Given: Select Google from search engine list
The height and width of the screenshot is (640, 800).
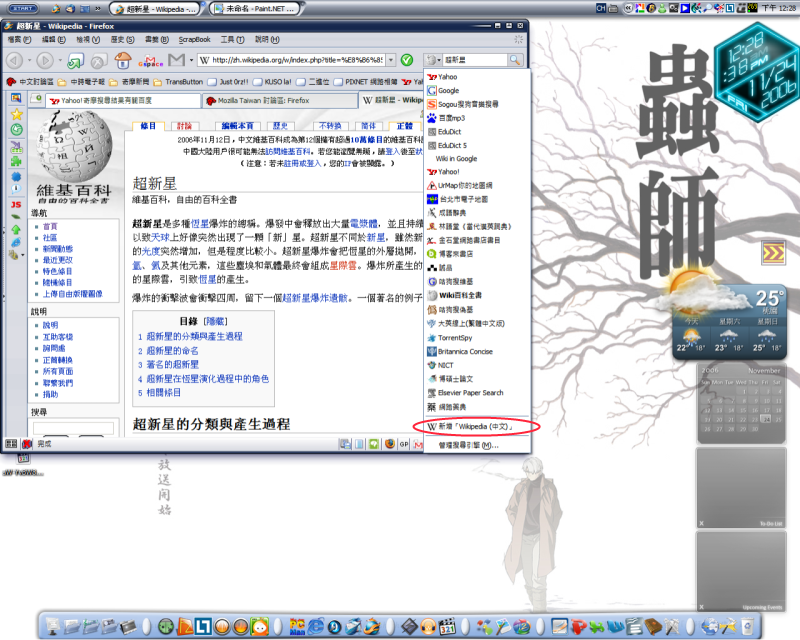Looking at the screenshot, I should point(477,90).
